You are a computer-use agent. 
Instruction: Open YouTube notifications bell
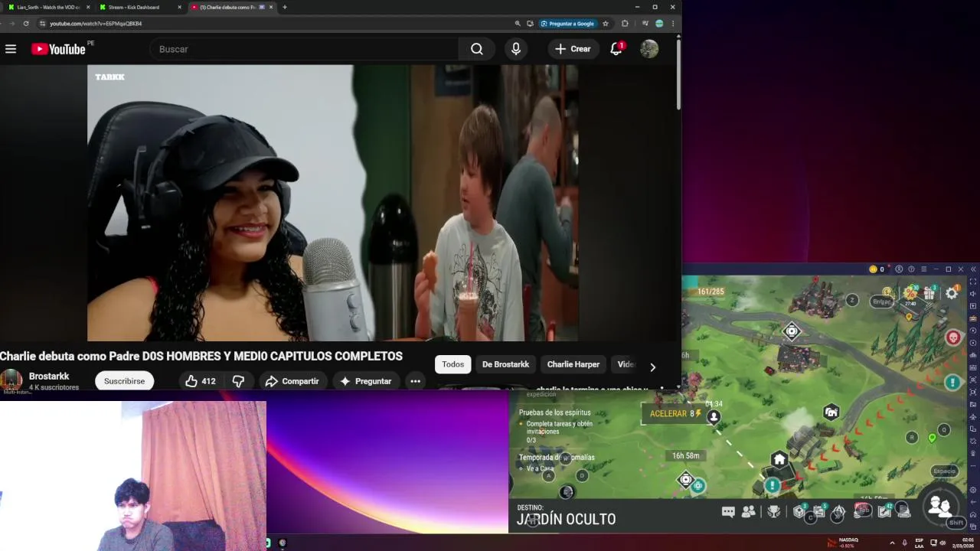point(616,49)
